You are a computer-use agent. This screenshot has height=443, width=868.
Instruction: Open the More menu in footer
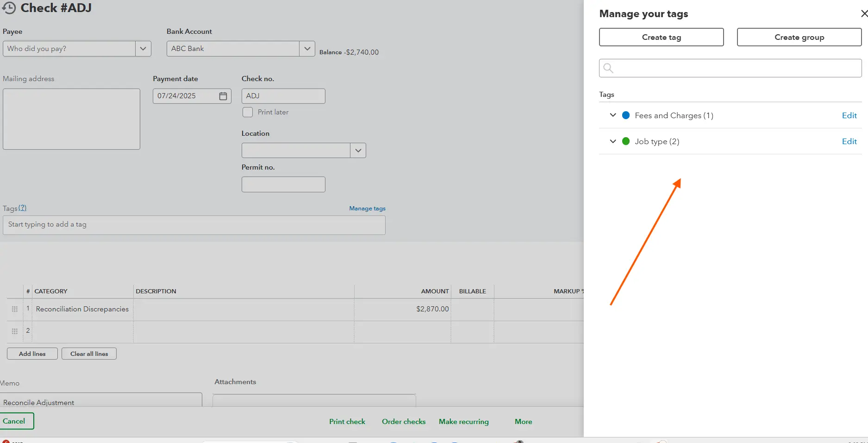tap(523, 422)
